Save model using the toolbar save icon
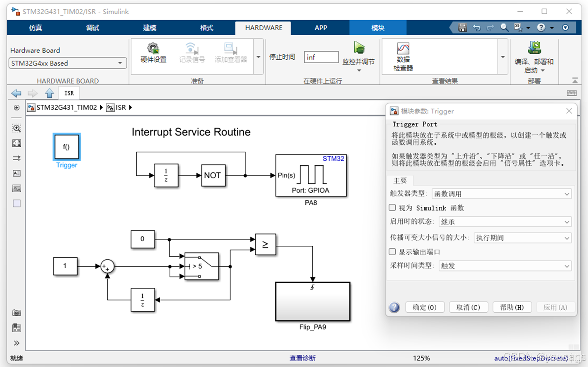 (462, 28)
